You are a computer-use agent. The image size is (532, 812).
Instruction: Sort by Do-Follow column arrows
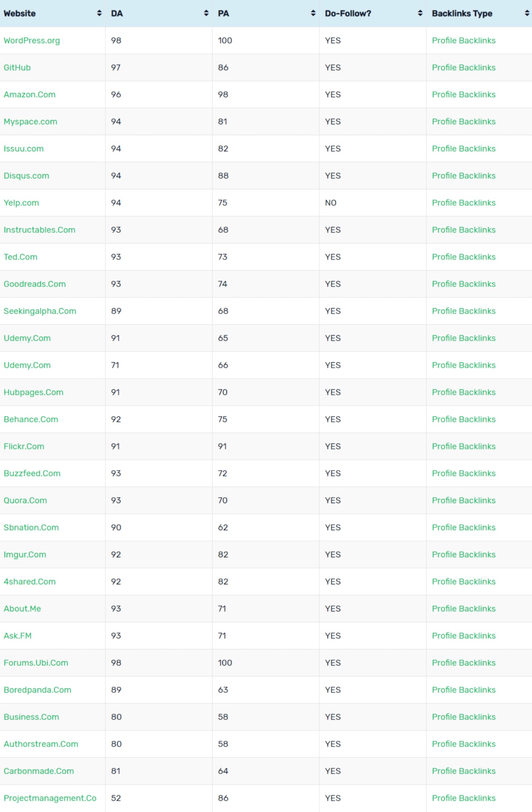click(420, 13)
